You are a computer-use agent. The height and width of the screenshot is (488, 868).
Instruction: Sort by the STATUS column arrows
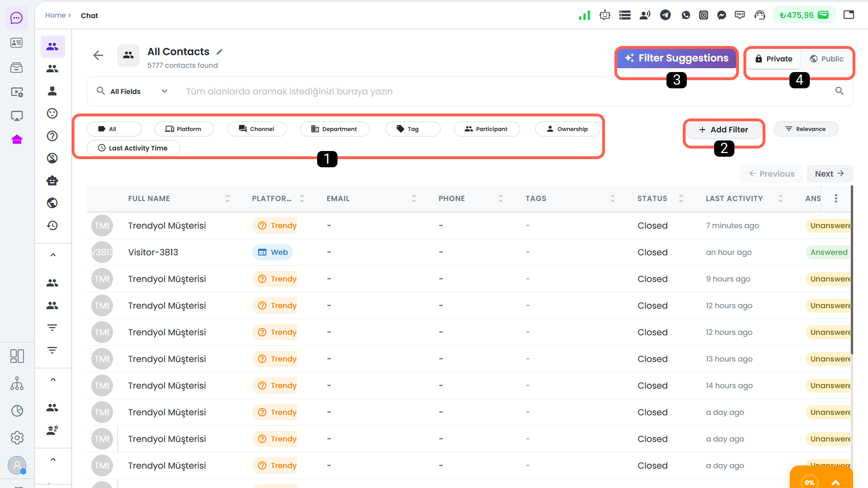(681, 199)
